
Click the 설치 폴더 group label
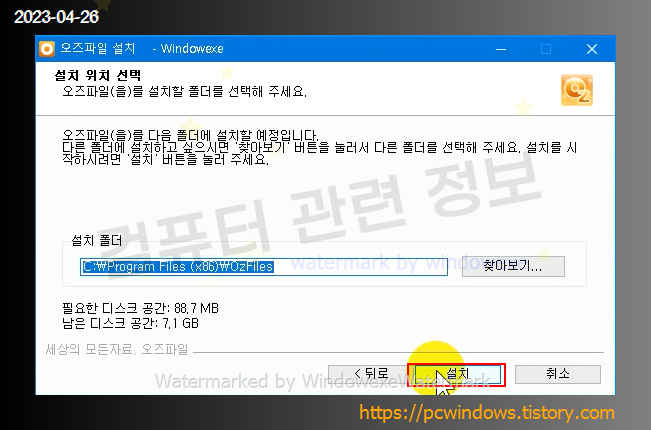click(96, 240)
